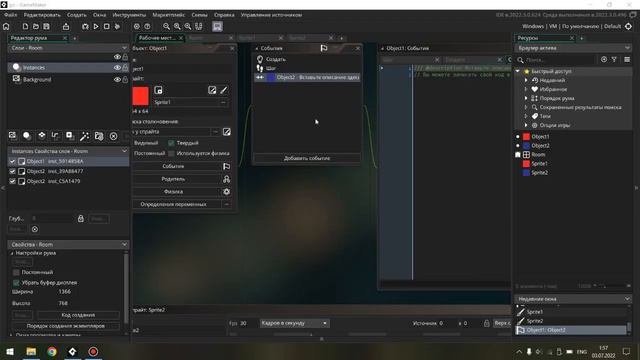This screenshot has height=360, width=640.
Task: Click the create executable toolbar icon
Action: [66, 27]
